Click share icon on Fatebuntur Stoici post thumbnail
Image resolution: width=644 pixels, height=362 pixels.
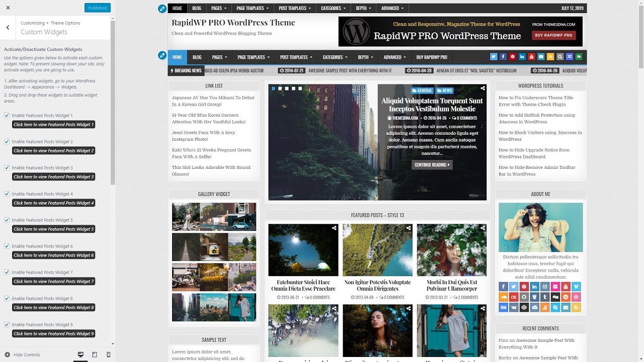pos(334,228)
